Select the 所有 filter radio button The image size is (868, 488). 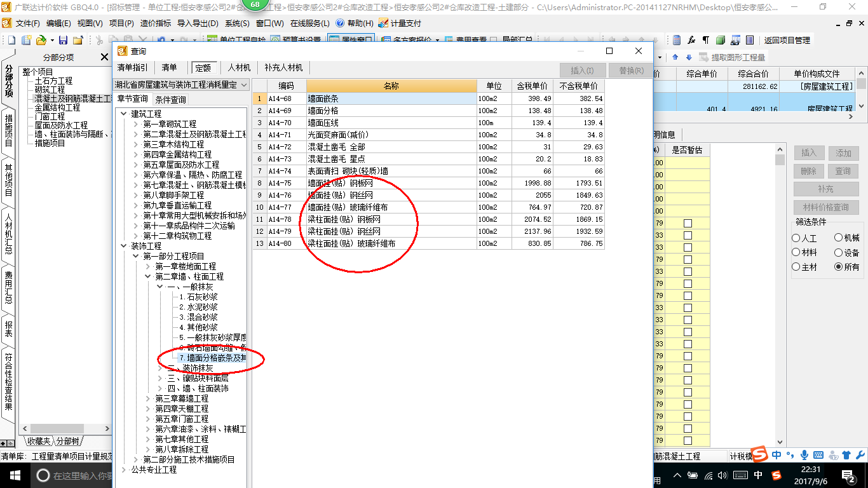tap(839, 267)
